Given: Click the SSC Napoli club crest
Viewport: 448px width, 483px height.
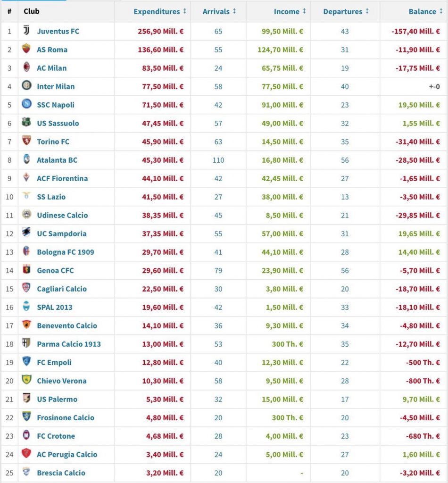Looking at the screenshot, I should (x=26, y=104).
